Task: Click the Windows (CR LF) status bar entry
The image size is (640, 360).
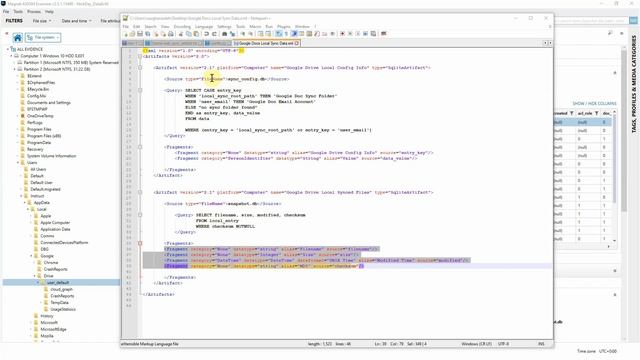Action: pyautogui.click(x=476, y=344)
